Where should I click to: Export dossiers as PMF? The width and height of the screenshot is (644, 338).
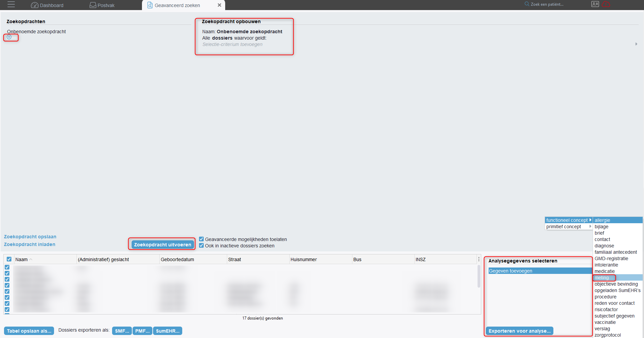pyautogui.click(x=142, y=331)
